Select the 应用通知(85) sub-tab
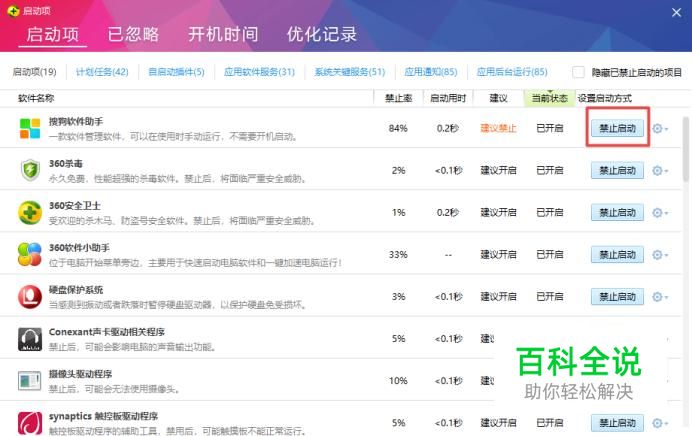Screen dimensions: 692x436 (431, 72)
